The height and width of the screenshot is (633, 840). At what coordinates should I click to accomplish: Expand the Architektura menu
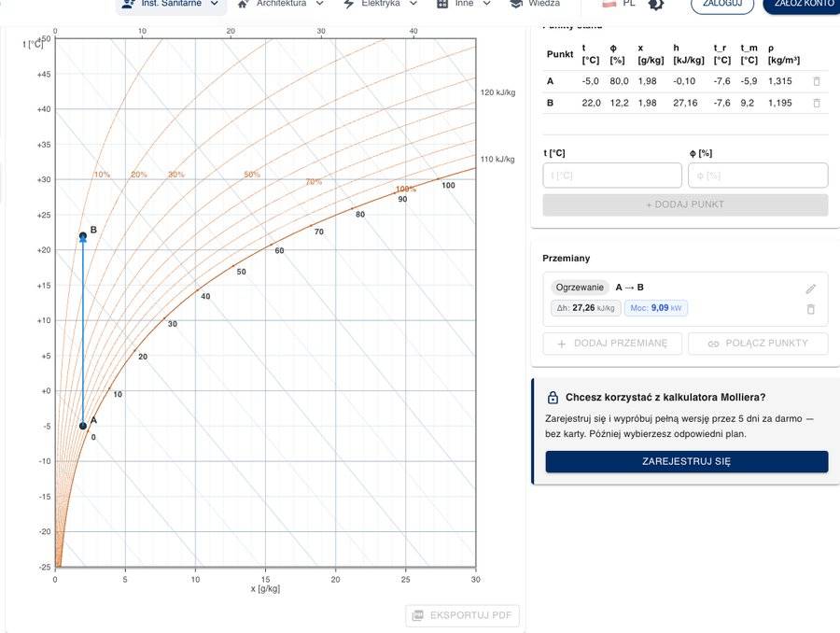coord(281,5)
